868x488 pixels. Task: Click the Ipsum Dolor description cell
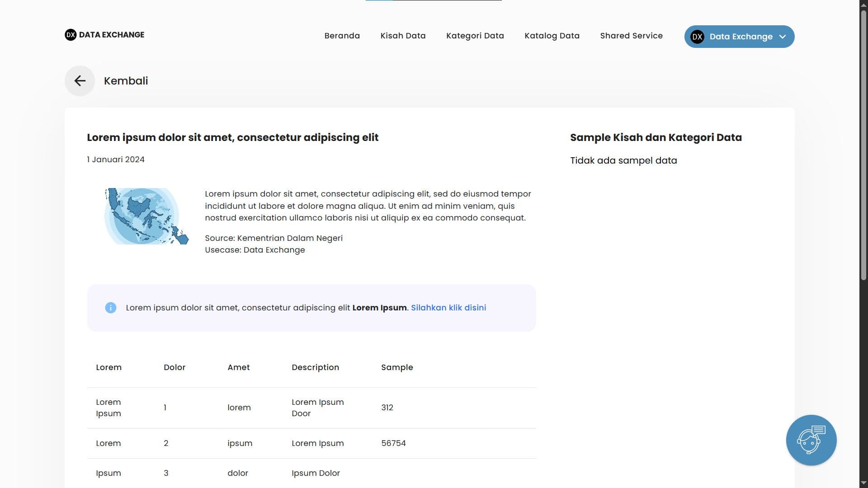(316, 473)
